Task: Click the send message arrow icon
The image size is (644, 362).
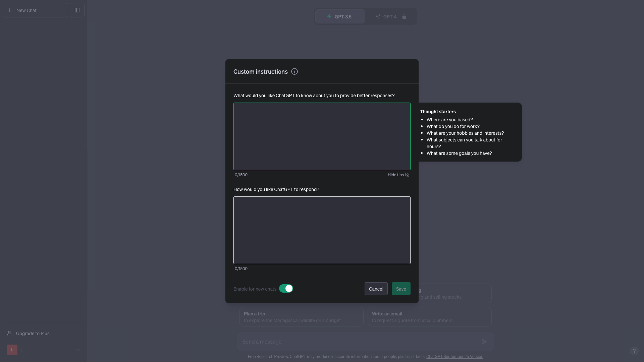Action: (x=485, y=342)
